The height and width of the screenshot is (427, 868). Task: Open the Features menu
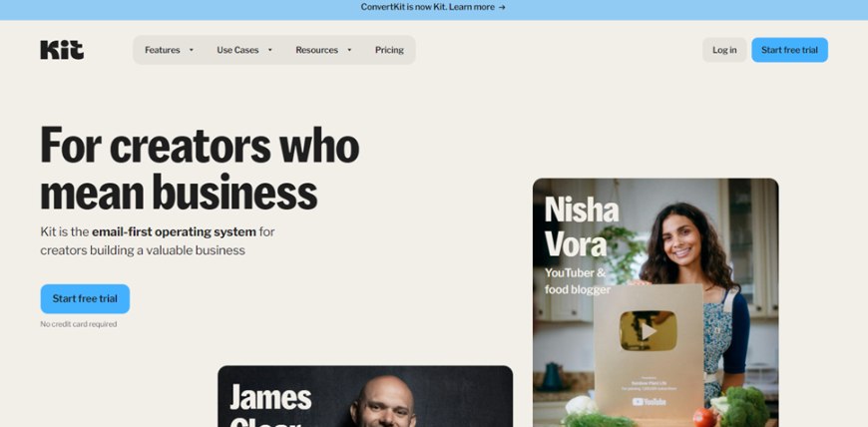169,50
